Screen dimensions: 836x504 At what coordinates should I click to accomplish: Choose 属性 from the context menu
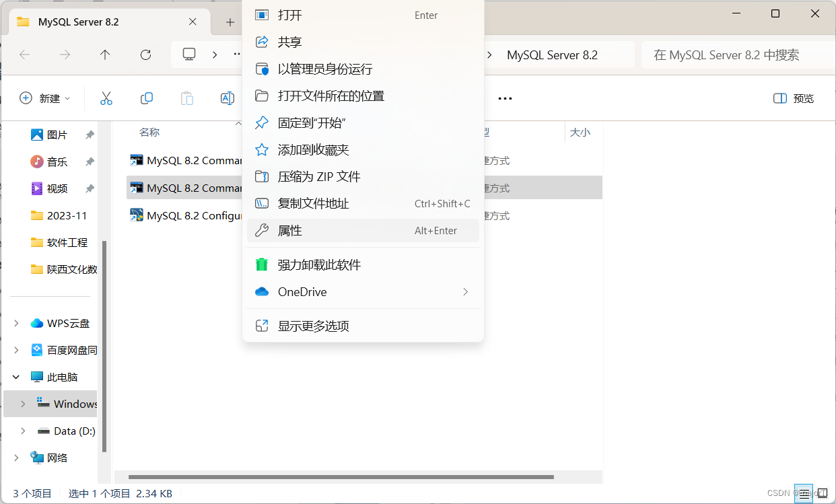pyautogui.click(x=363, y=230)
